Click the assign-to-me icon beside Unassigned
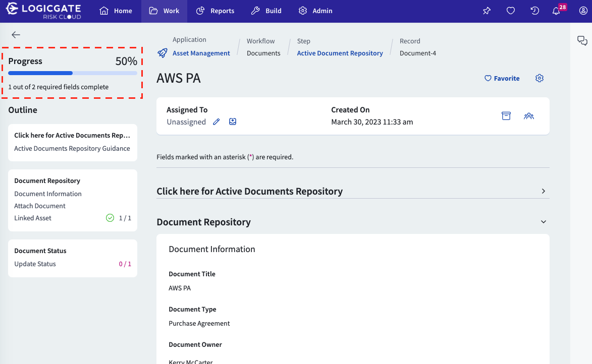The width and height of the screenshot is (592, 364). click(233, 122)
